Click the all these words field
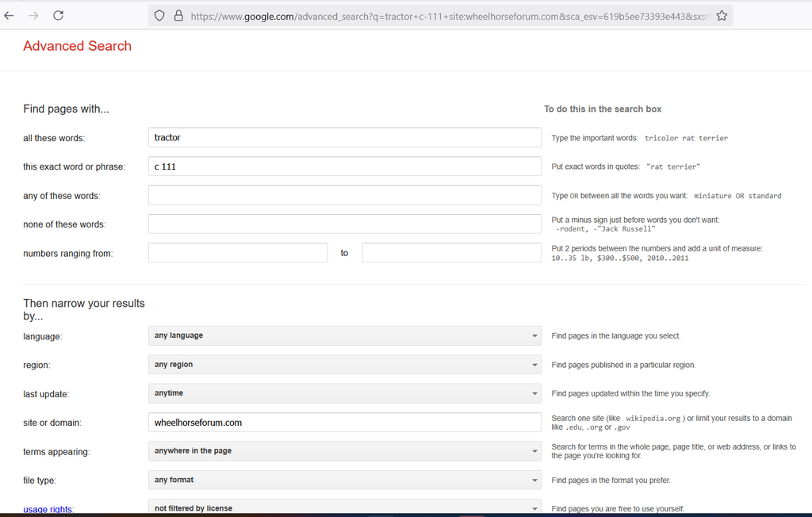 coord(344,137)
